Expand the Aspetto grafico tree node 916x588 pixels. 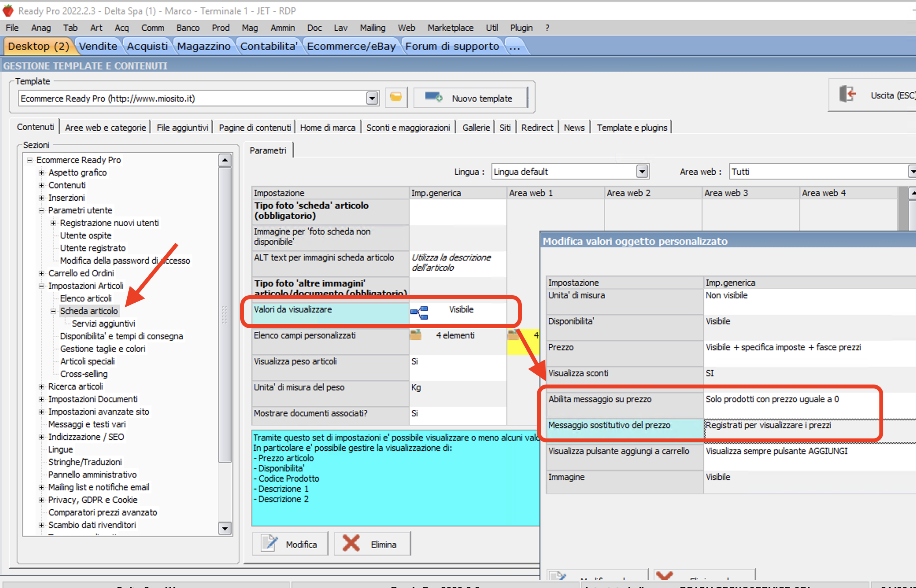pyautogui.click(x=41, y=172)
